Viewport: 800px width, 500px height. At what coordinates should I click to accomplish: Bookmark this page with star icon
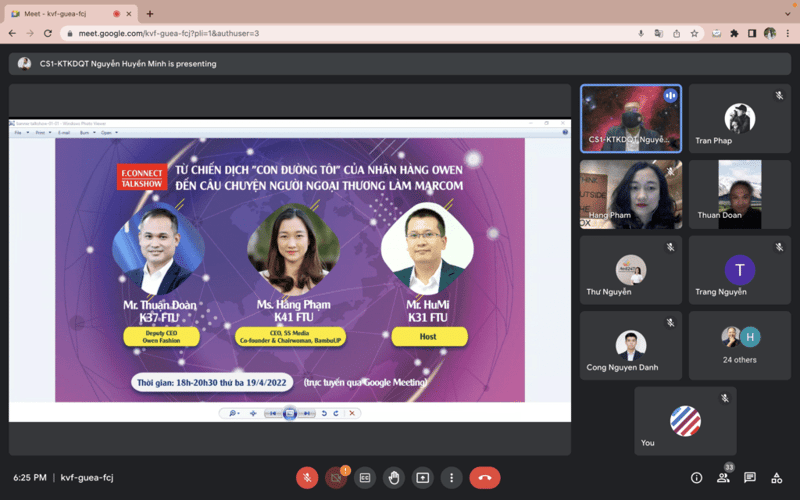click(x=694, y=33)
